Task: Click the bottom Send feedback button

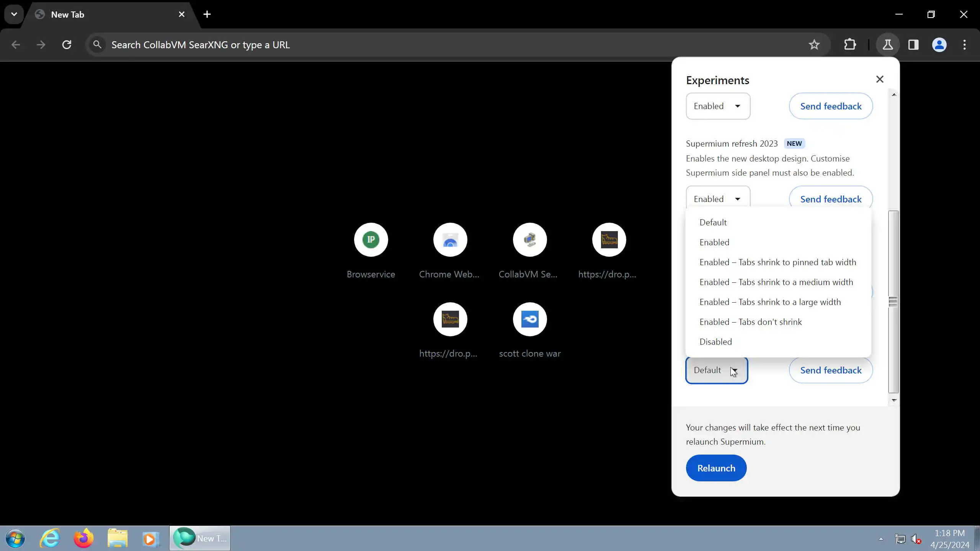Action: [x=830, y=370]
